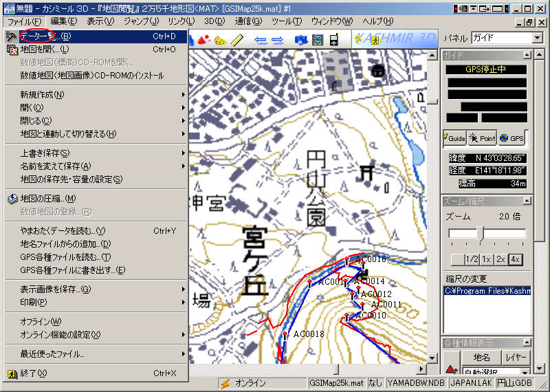Select やまおたくデータを読む(Y) entry

96,231
